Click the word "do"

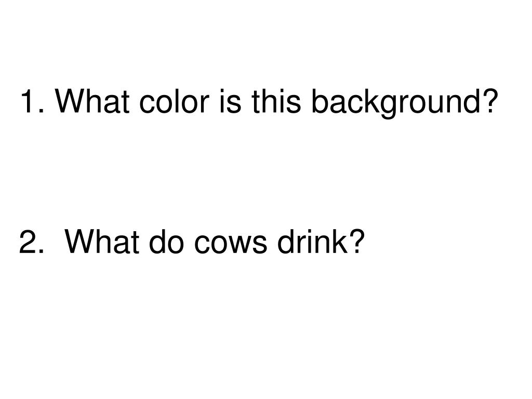coord(167,241)
